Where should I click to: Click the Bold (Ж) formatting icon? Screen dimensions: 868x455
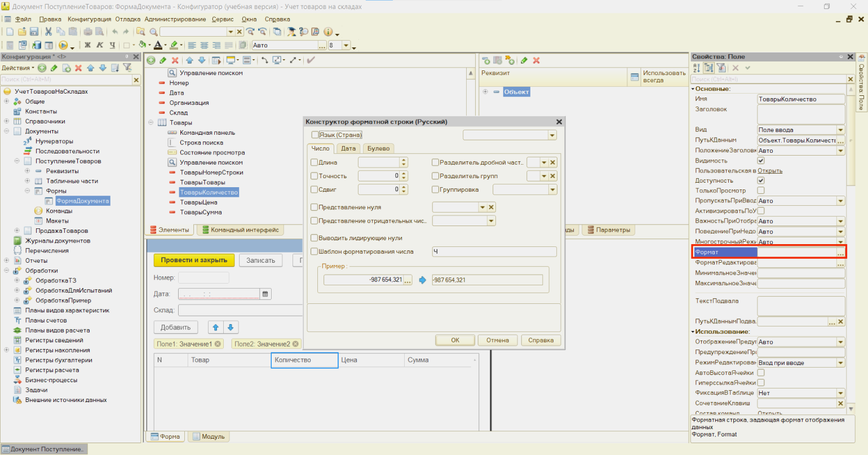[87, 45]
